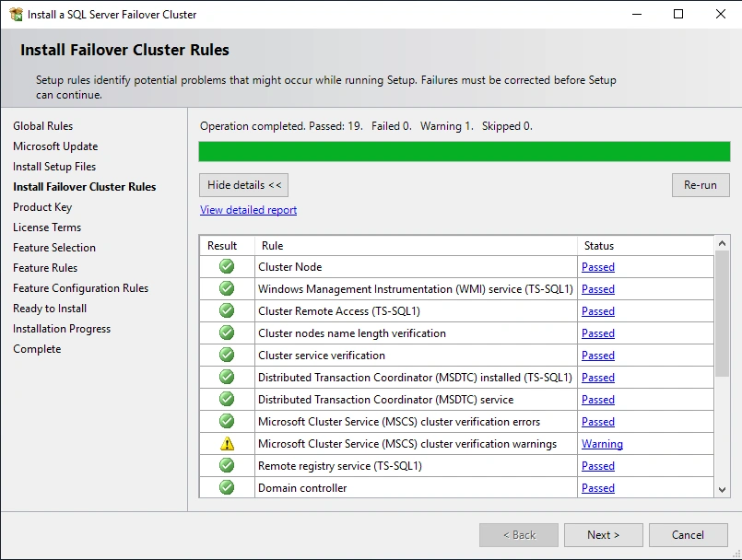Open Passed status for Cluster Remote Access
Image resolution: width=742 pixels, height=560 pixels.
point(598,311)
